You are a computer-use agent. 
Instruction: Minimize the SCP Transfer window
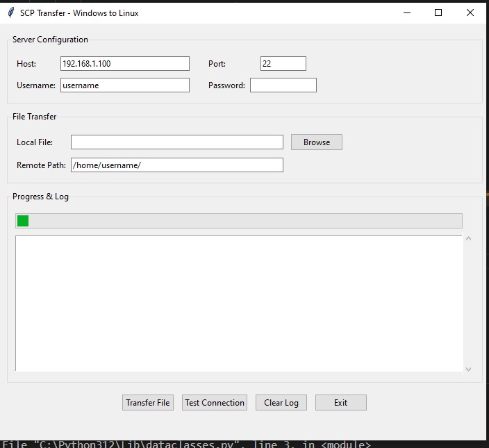tap(406, 13)
